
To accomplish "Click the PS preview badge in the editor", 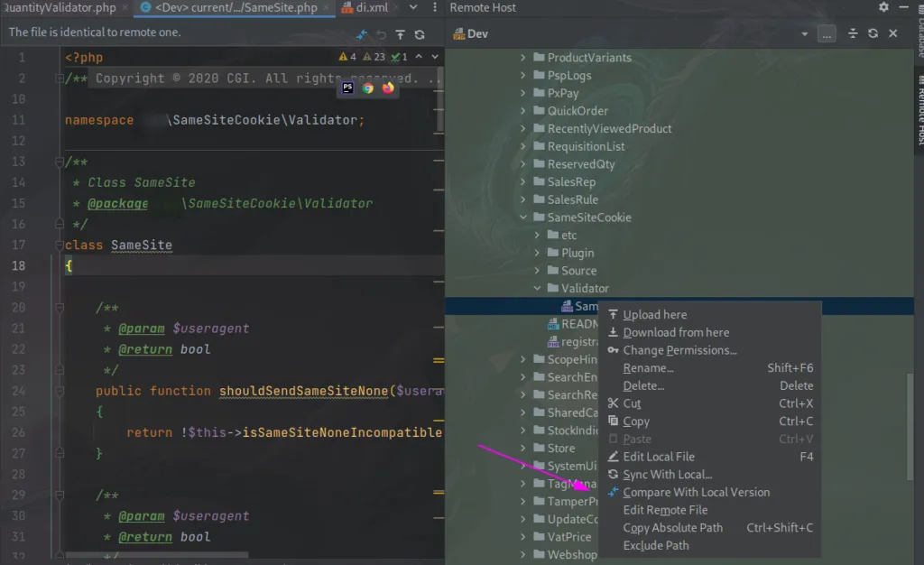I will point(346,88).
